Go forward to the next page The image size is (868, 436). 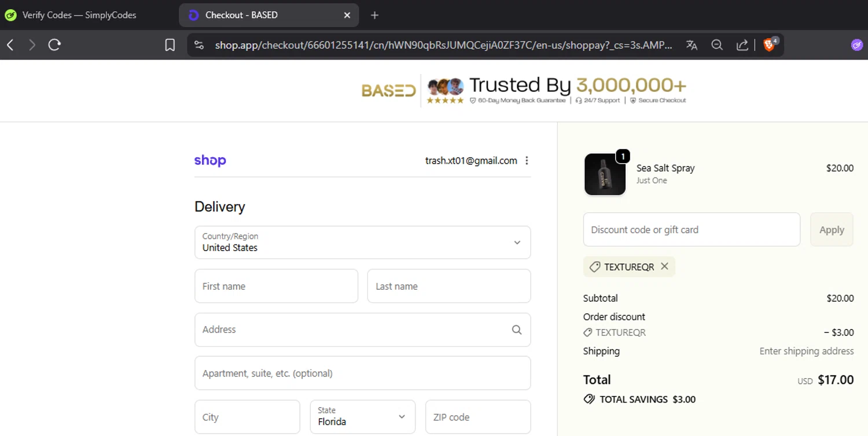32,45
